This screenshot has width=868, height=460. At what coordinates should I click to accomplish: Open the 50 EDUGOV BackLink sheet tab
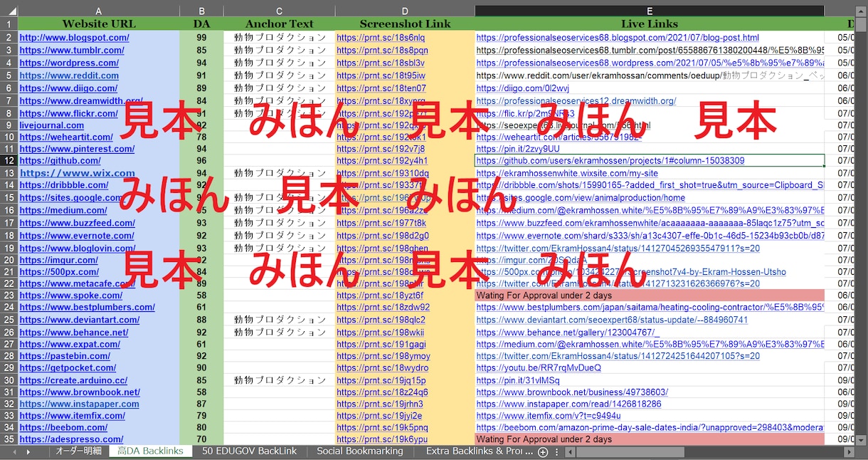coord(249,451)
